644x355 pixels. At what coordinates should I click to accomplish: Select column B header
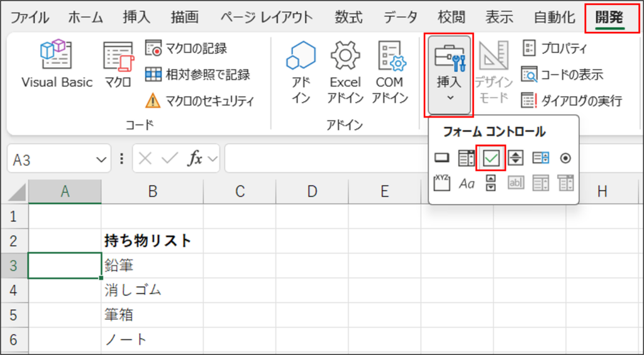tap(152, 192)
